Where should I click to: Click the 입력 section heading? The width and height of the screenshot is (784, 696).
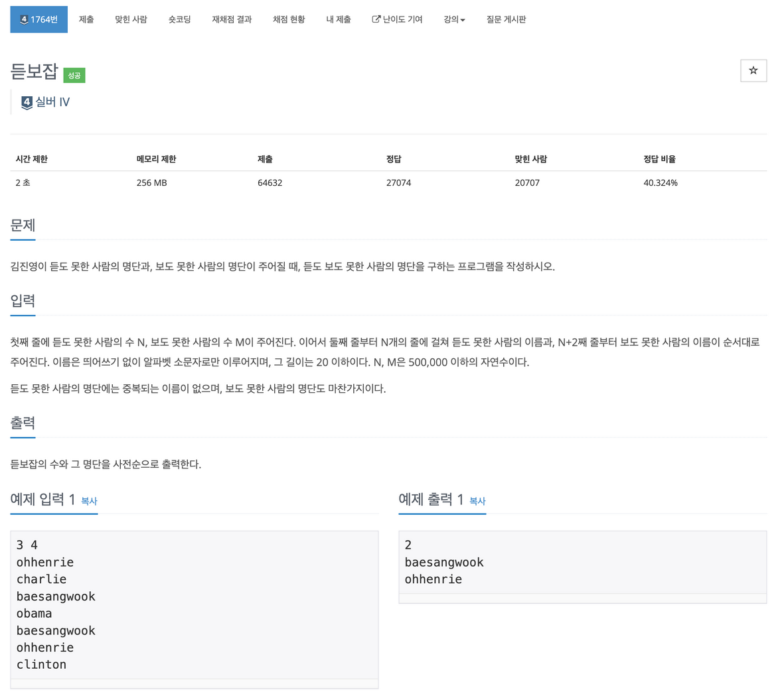[23, 301]
